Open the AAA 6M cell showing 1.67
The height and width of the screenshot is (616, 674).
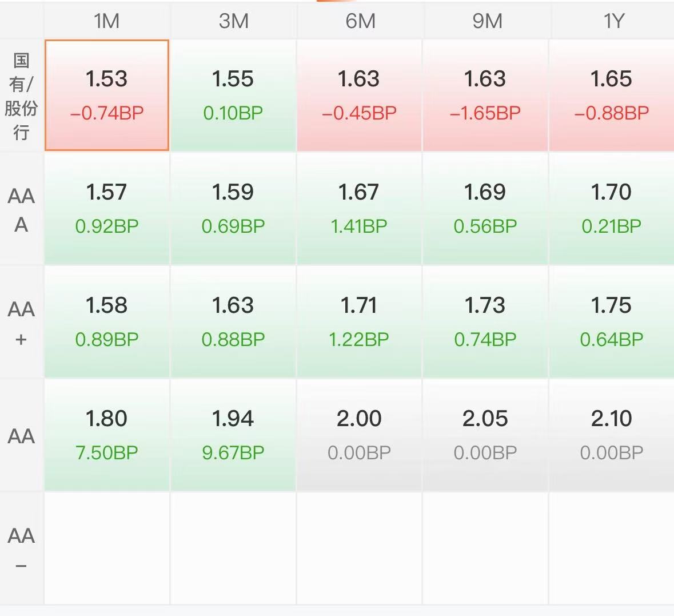[x=360, y=209]
